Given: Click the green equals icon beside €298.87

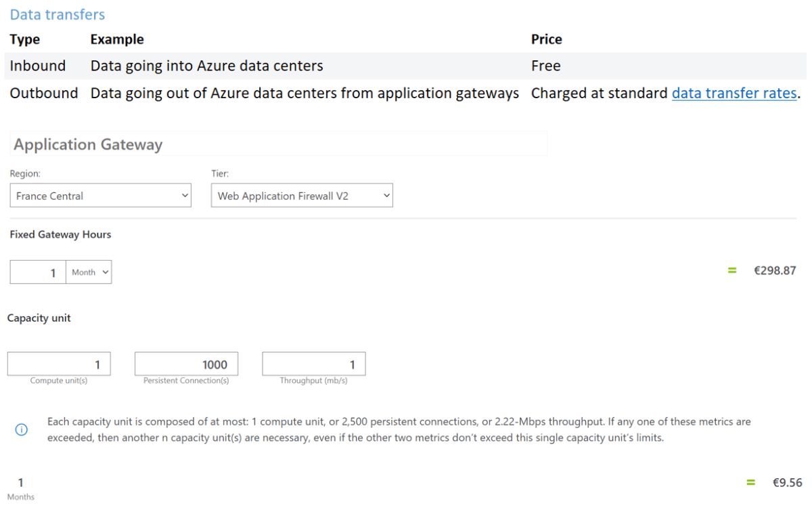Looking at the screenshot, I should point(731,270).
